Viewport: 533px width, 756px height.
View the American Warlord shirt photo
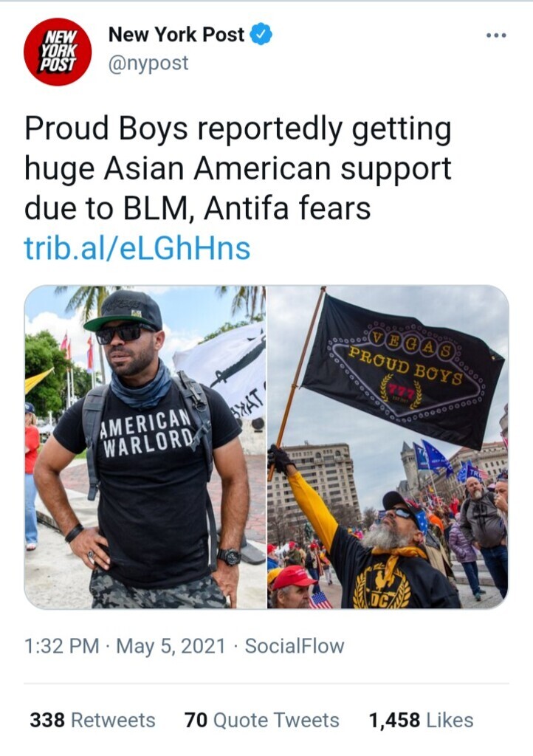tap(145, 447)
